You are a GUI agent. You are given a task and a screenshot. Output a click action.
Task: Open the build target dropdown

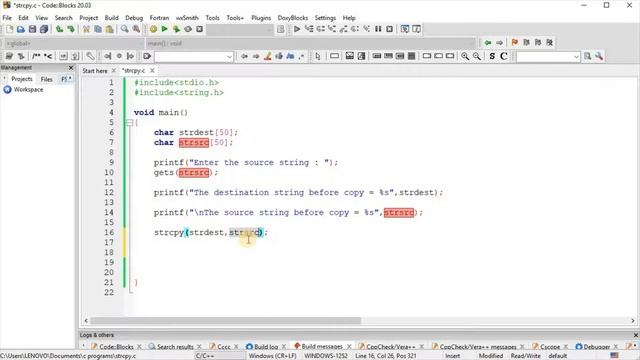click(240, 29)
